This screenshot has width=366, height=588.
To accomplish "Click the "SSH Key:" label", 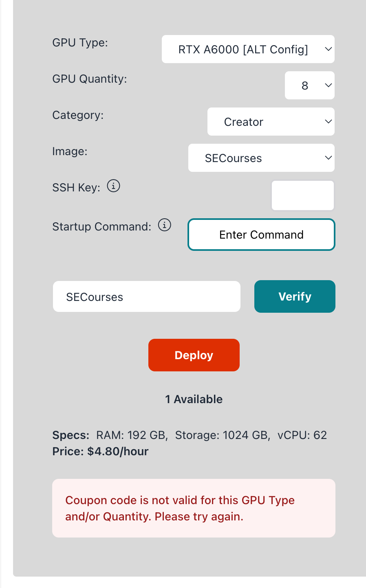I will (x=76, y=188).
